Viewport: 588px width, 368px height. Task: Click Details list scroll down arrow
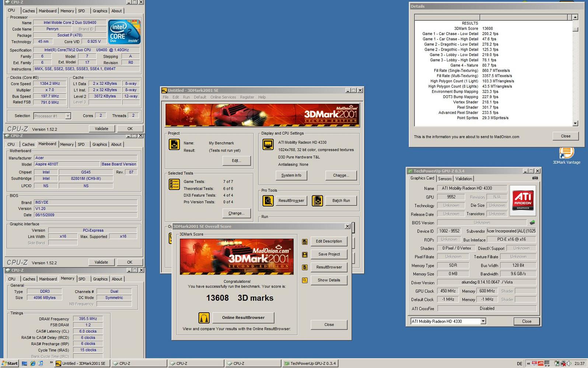[575, 124]
